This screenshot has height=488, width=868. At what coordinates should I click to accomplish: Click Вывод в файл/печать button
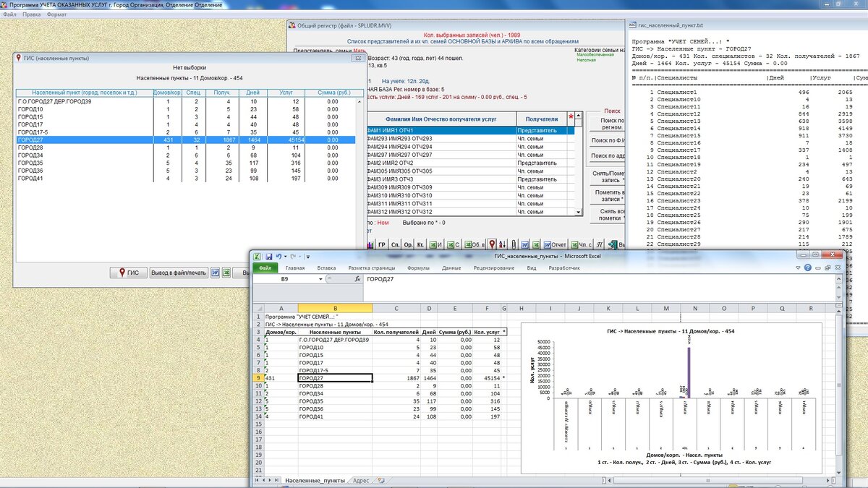point(179,273)
